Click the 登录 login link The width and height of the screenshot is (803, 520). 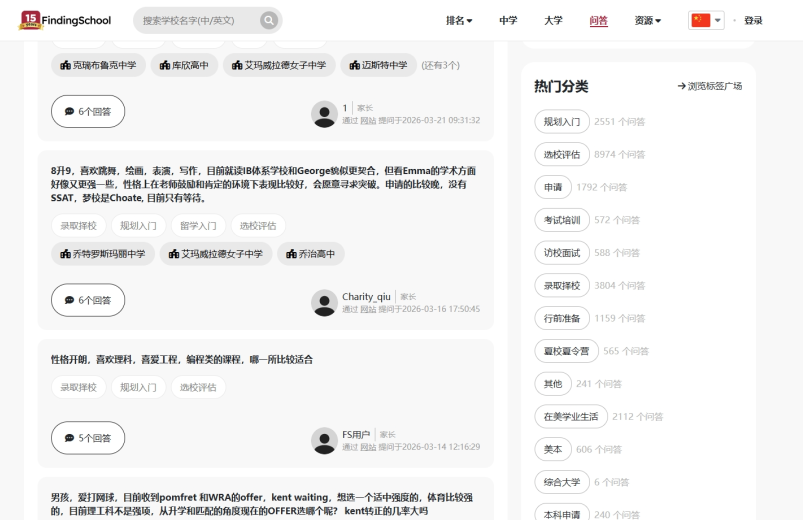tap(753, 20)
